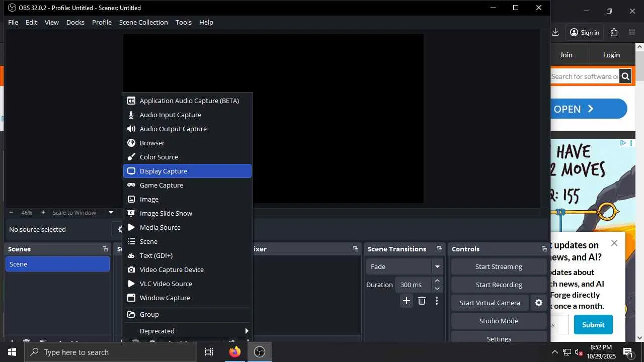Open the Fade transition dropdown arrow

(x=437, y=266)
